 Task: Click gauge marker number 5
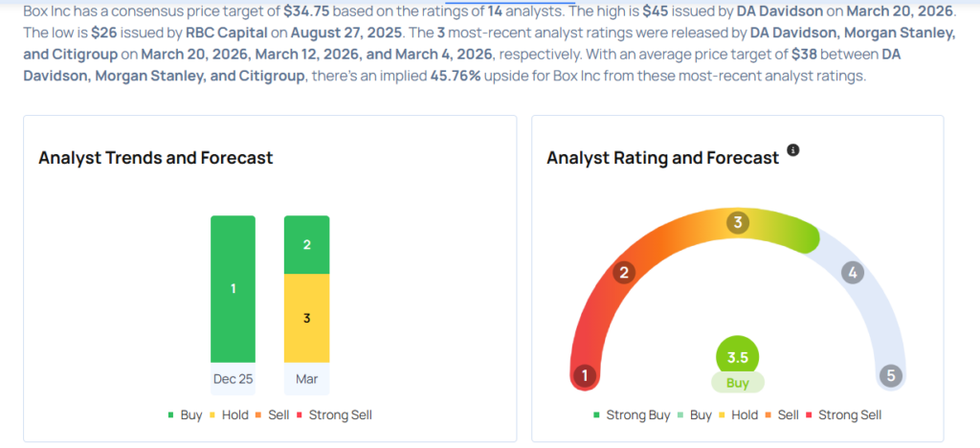891,375
